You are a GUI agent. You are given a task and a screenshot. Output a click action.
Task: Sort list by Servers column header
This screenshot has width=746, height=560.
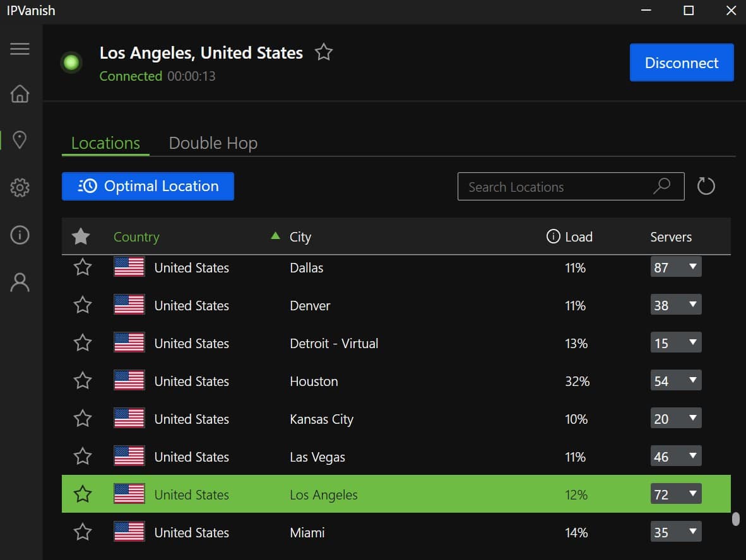pos(671,236)
